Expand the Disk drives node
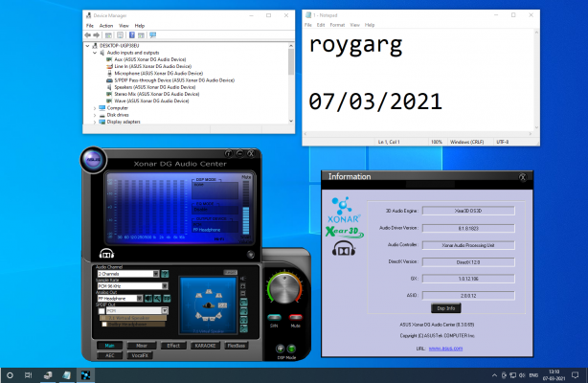The height and width of the screenshot is (383, 588). coord(95,115)
